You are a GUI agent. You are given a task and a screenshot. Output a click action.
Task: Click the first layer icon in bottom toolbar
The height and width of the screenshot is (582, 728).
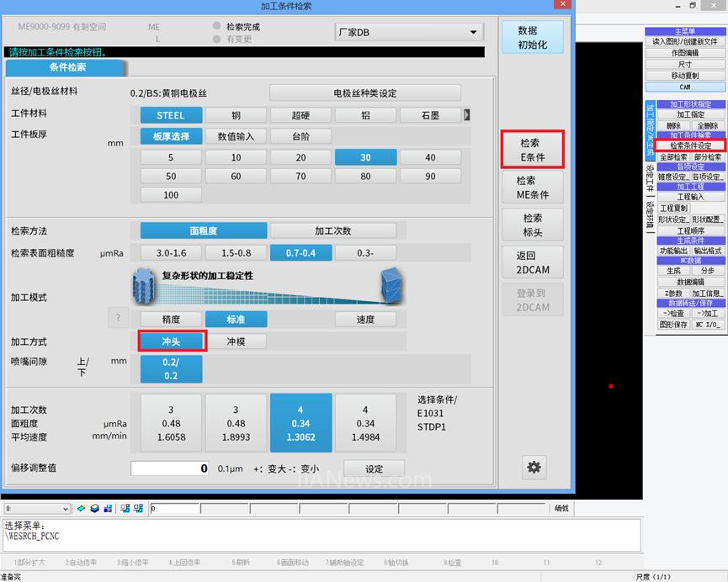click(82, 509)
